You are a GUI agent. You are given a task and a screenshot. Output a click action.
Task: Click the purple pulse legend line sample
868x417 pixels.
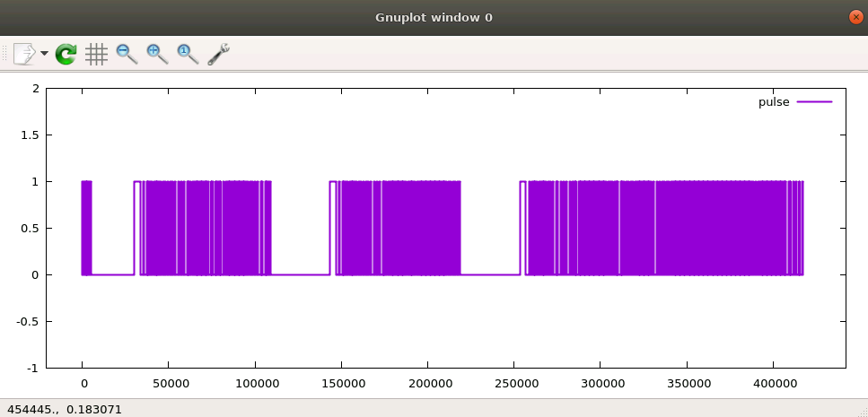(813, 102)
